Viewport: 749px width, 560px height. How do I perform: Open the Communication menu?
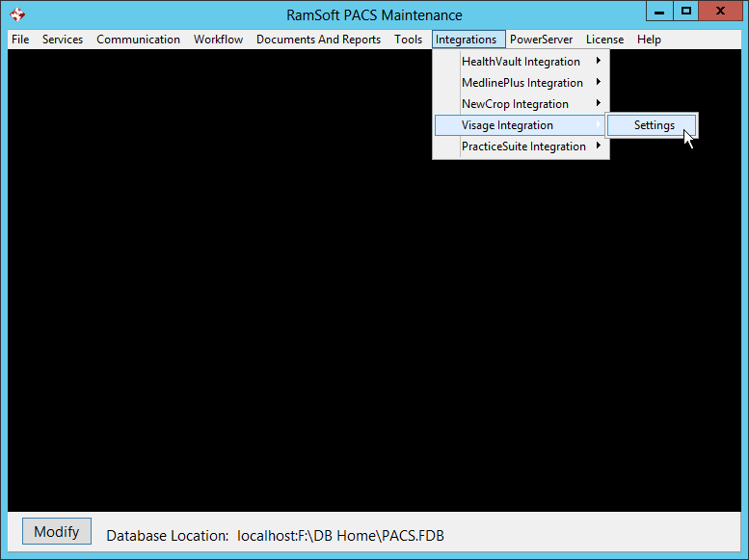tap(138, 40)
